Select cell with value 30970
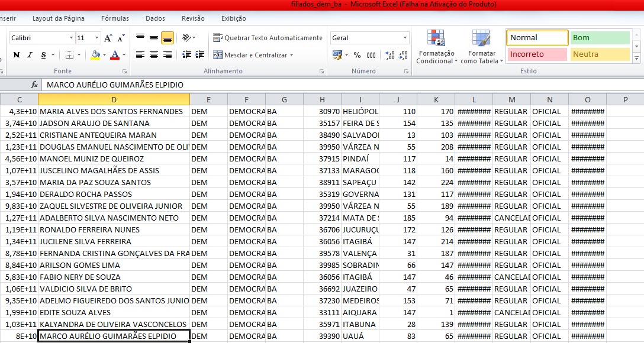The width and height of the screenshot is (644, 343). coord(322,112)
